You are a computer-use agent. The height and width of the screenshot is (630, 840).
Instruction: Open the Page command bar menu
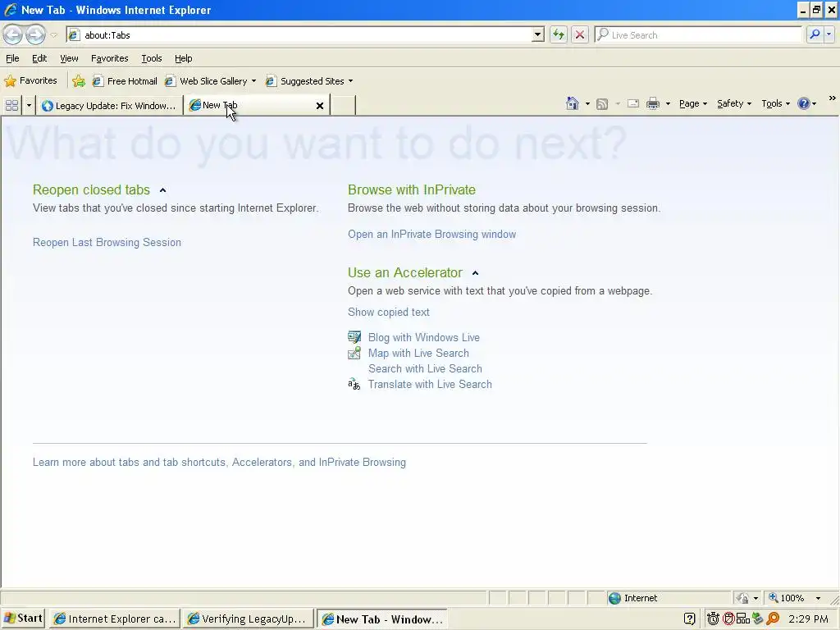pyautogui.click(x=693, y=103)
